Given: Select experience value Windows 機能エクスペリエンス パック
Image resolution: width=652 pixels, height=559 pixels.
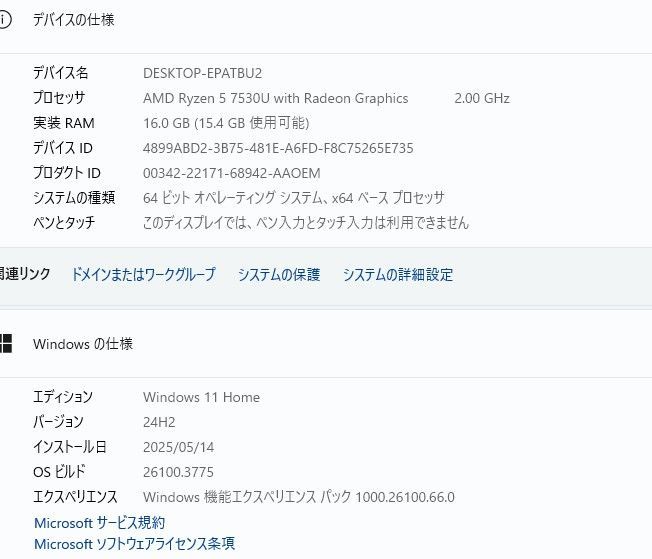Looking at the screenshot, I should [x=247, y=497].
